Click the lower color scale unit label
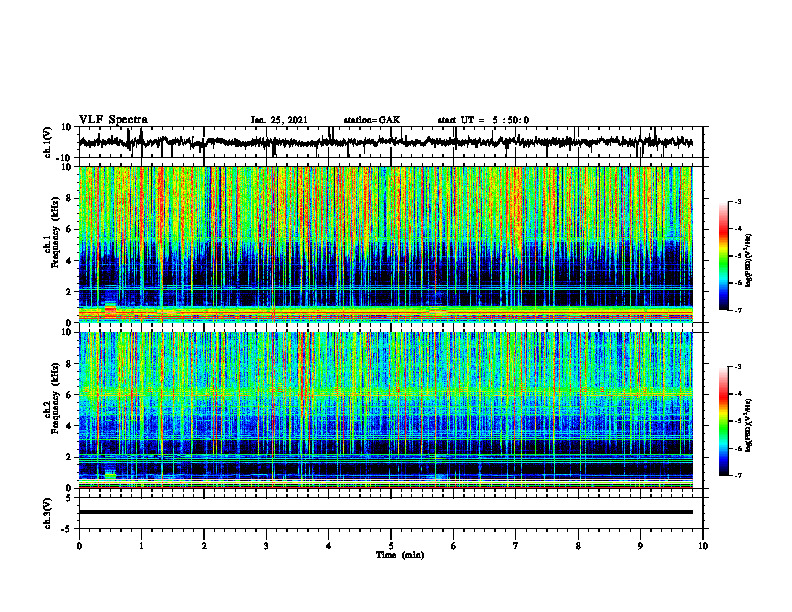 pyautogui.click(x=749, y=425)
